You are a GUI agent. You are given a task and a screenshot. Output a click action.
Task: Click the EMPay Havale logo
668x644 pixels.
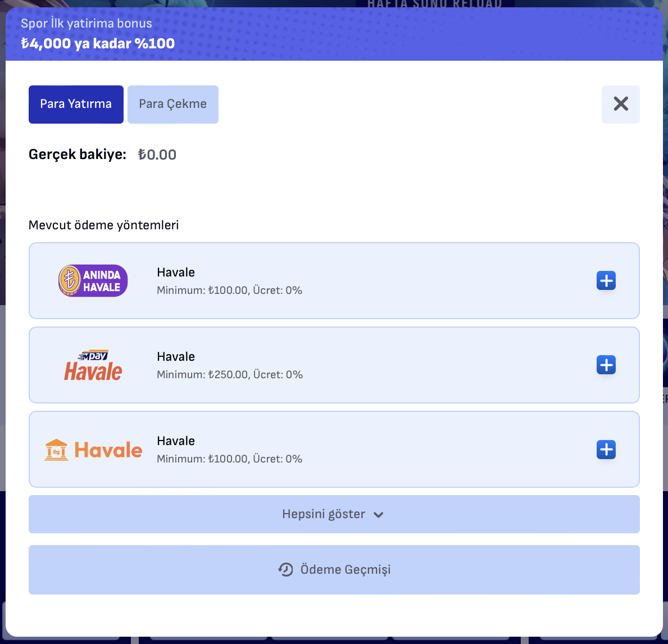pyautogui.click(x=93, y=365)
